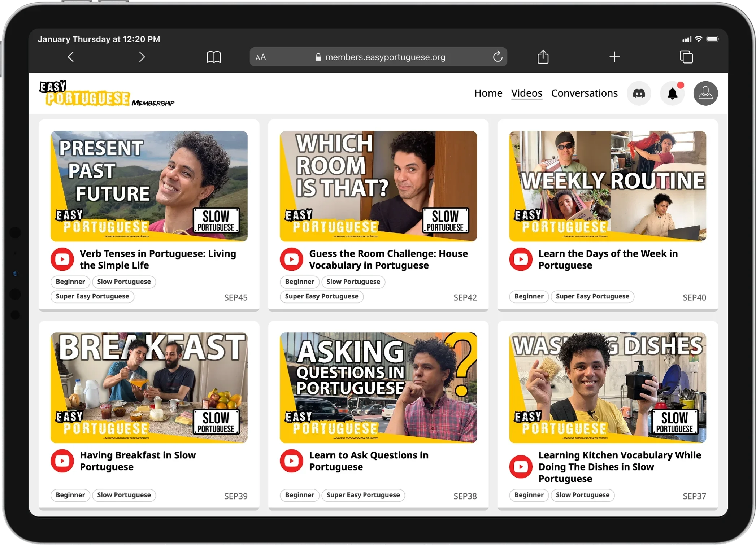The width and height of the screenshot is (756, 545).
Task: Click the Weekly Routine video thumbnail
Action: coord(607,186)
